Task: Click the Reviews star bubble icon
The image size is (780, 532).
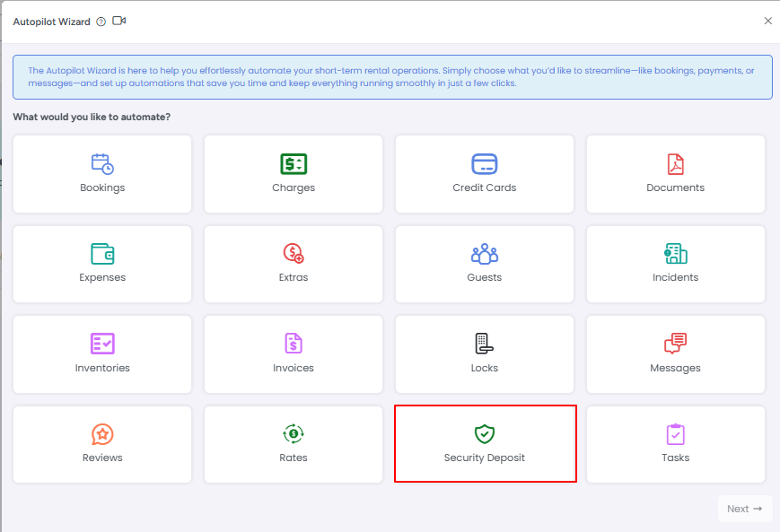Action: tap(102, 434)
